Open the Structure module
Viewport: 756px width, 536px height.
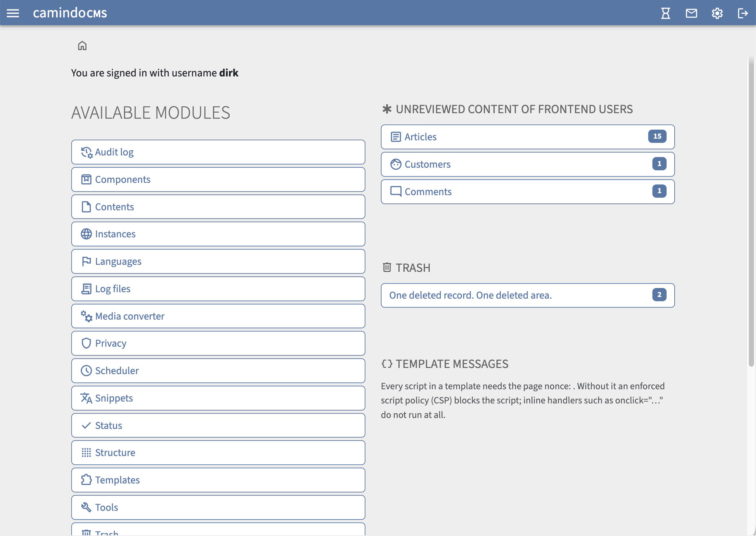point(218,453)
